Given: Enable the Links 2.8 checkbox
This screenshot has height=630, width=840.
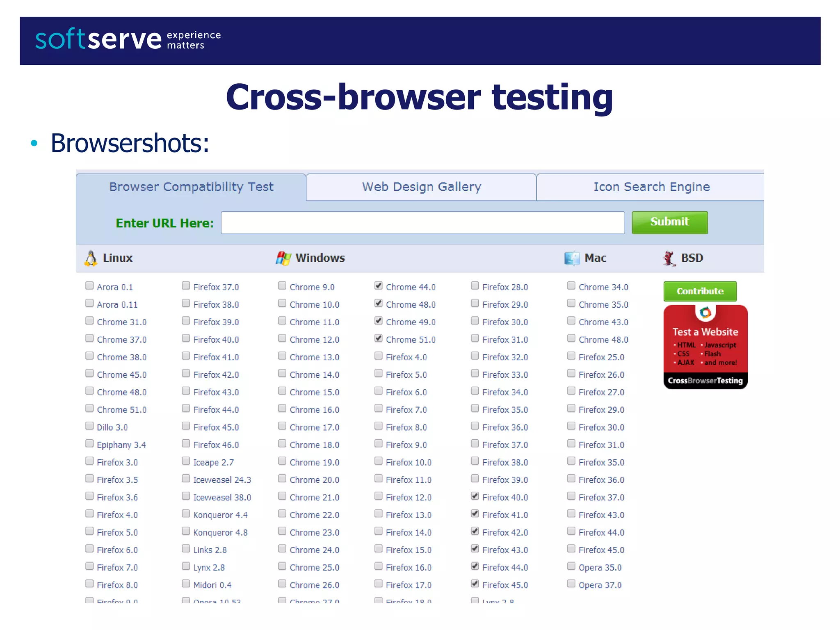Looking at the screenshot, I should 186,548.
